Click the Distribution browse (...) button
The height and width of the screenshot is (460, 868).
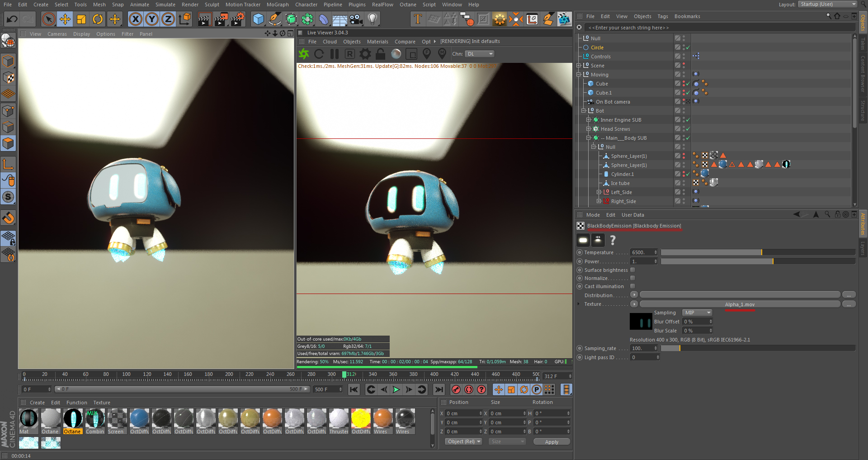point(849,295)
